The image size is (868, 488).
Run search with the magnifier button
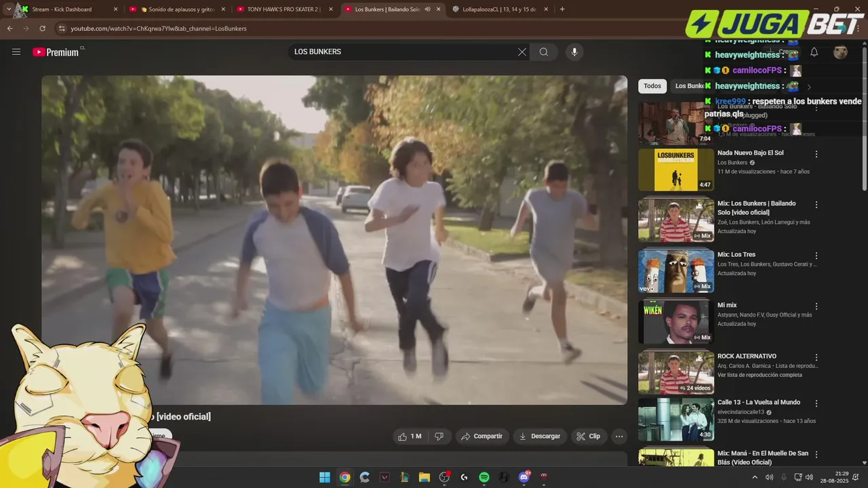tap(544, 52)
